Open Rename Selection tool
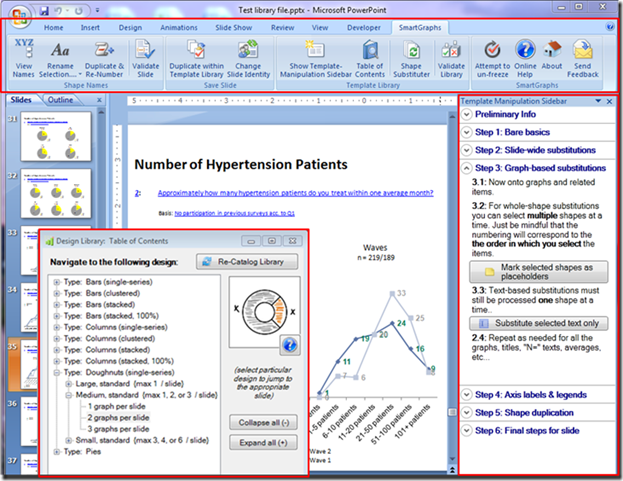Screen dimensions: 623x481 click(x=60, y=58)
